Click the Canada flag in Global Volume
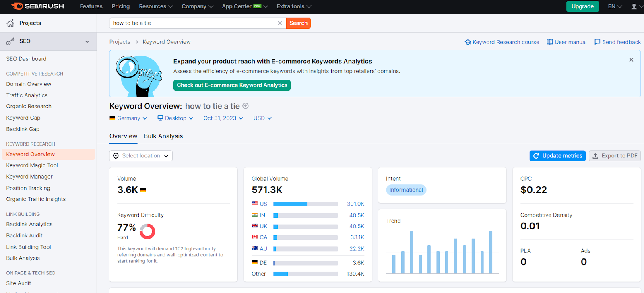The image size is (644, 293). coord(255,237)
